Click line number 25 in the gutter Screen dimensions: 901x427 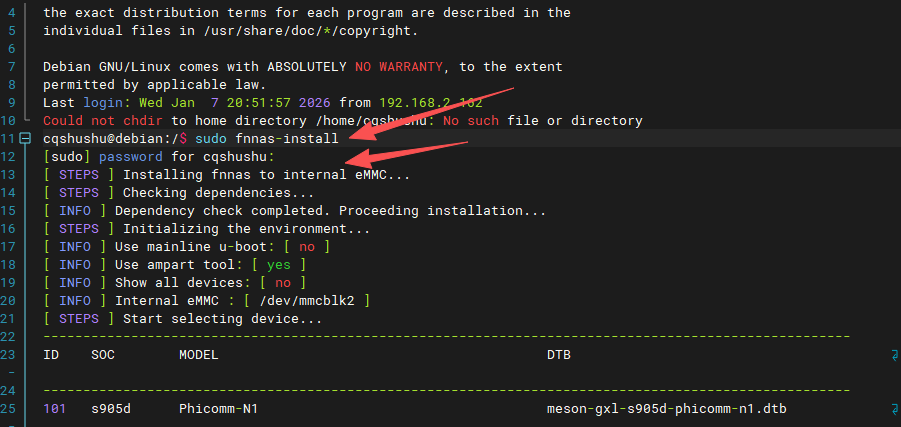click(8, 409)
